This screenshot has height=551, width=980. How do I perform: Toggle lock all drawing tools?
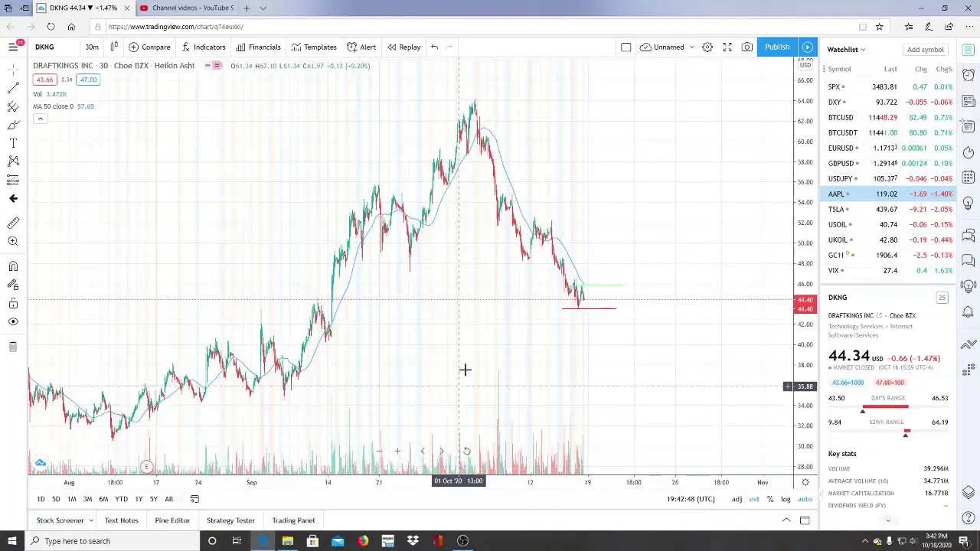(13, 303)
